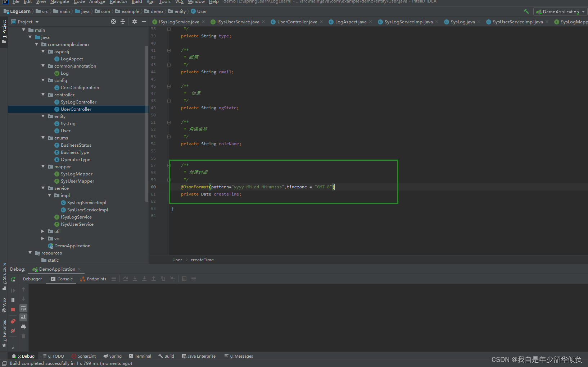Expand the vo folder
Screen dimensions: 588x367
point(43,238)
